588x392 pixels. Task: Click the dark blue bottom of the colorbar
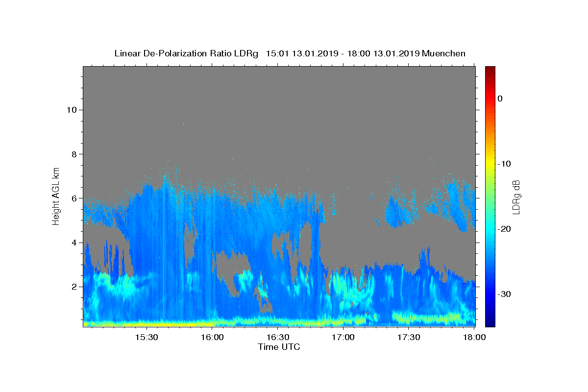(x=490, y=323)
